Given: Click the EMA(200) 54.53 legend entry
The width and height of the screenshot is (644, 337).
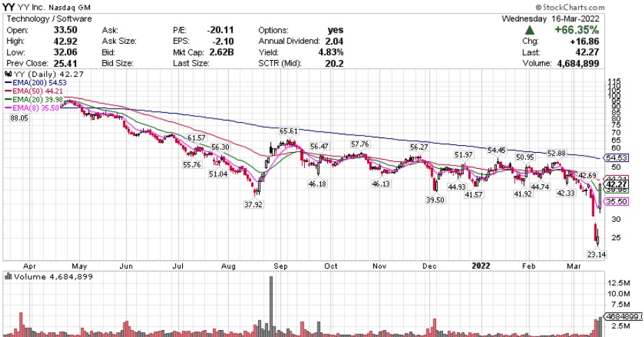Looking at the screenshot, I should pyautogui.click(x=36, y=82).
